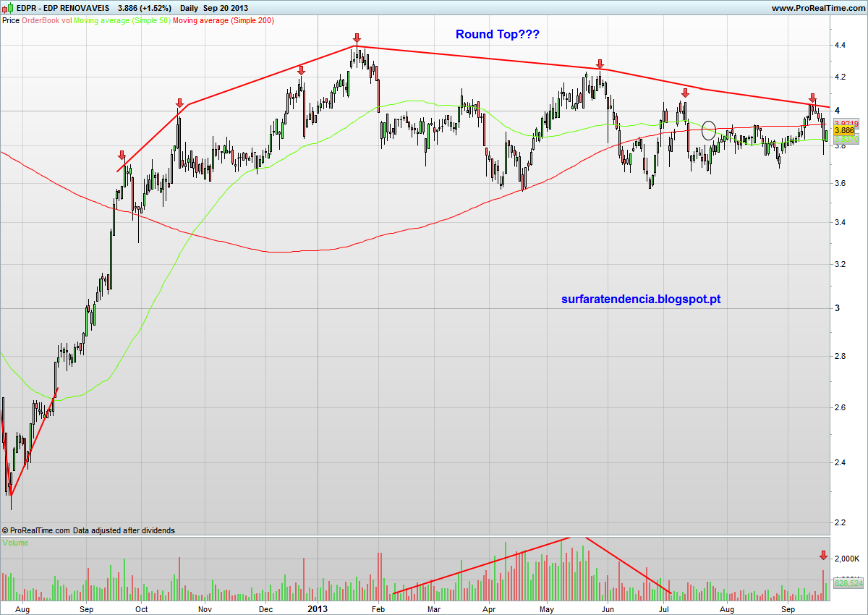This screenshot has width=868, height=615.
Task: Click the red arrow marker in late September 2012
Action: 122,156
